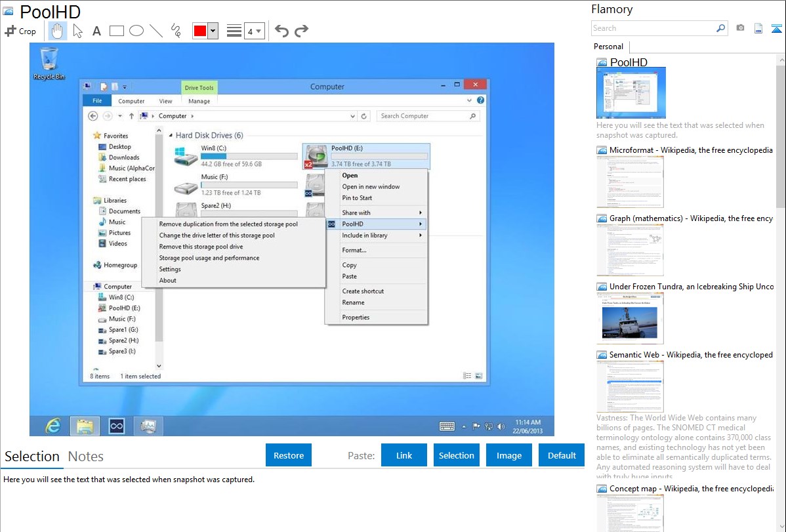Choose Open in new window

[x=371, y=186]
